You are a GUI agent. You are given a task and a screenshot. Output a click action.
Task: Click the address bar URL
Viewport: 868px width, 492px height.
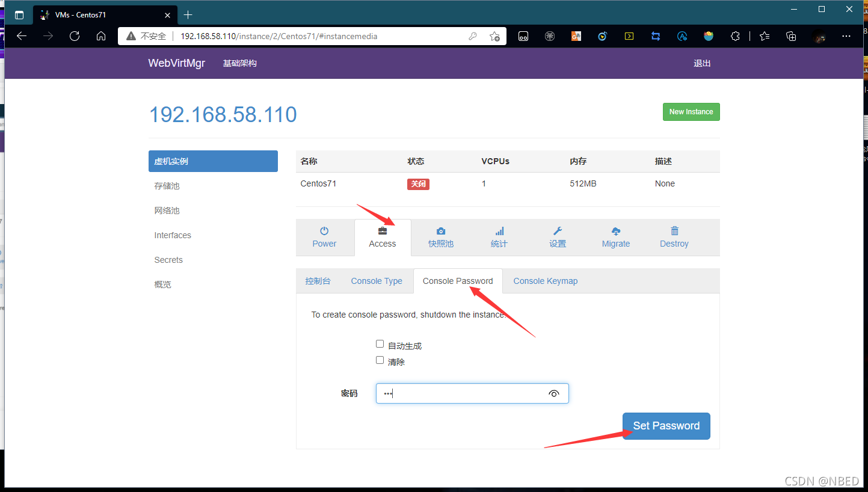point(279,36)
